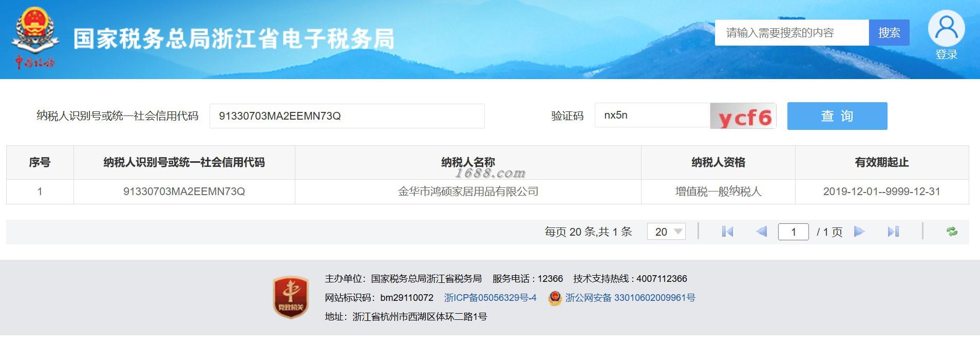The width and height of the screenshot is (980, 344).
Task: Click the 纳税人名称 column header
Action: click(x=468, y=163)
